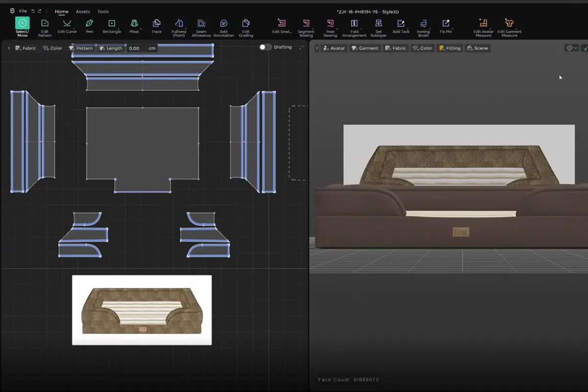Click the 2D window Color button
Screen dimensions: 588x392
[x=52, y=48]
